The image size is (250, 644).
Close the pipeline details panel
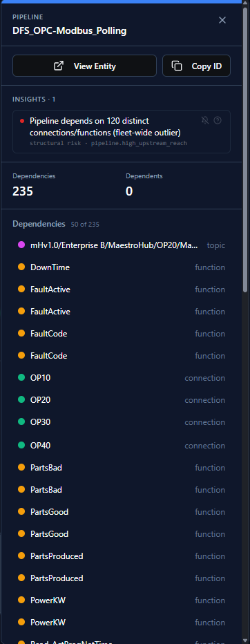click(222, 20)
